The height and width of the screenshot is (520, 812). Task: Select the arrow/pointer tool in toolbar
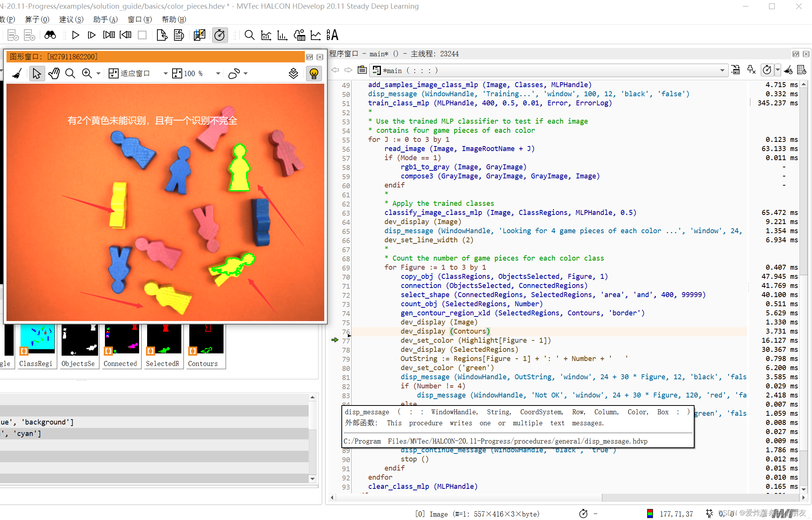click(37, 73)
